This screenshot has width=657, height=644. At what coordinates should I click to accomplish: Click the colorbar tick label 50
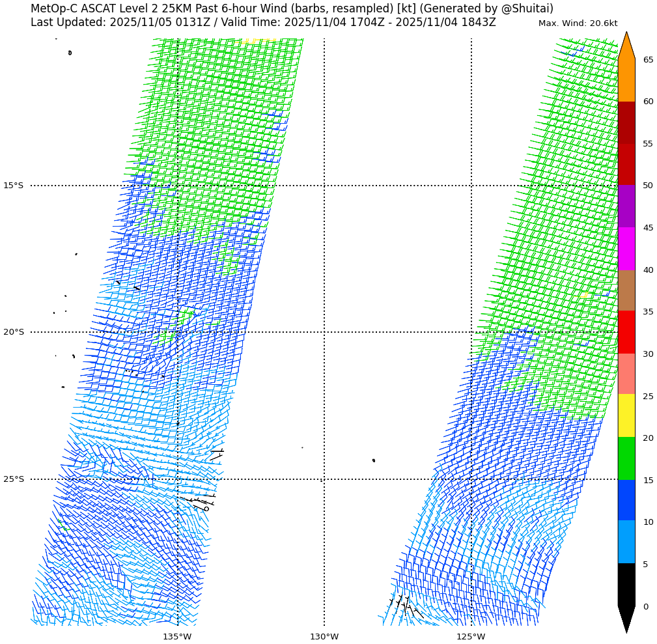[x=648, y=186]
